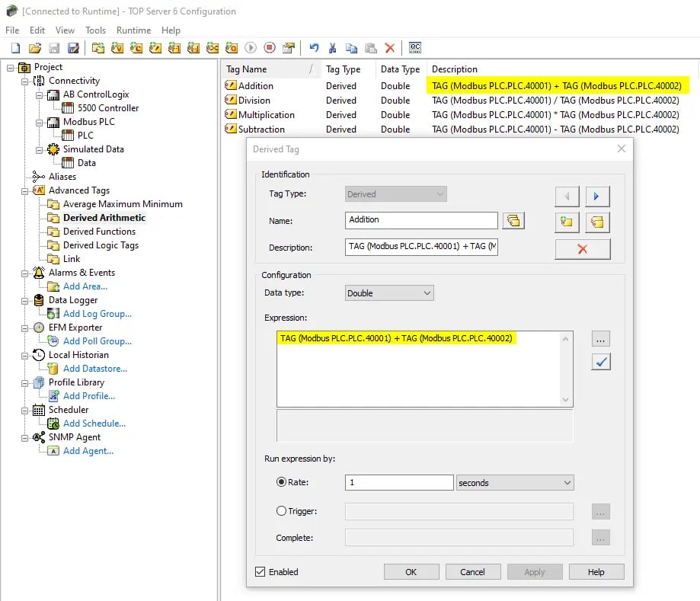Stop the runtime using the red stop icon

pyautogui.click(x=269, y=47)
